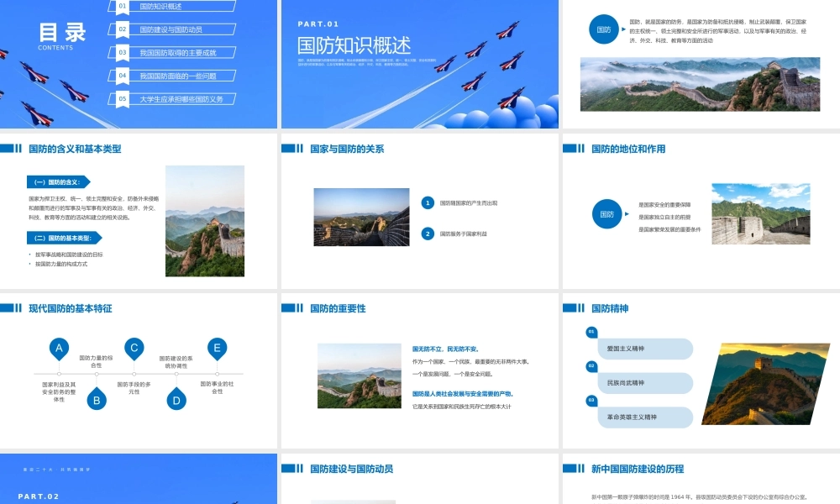Click the D marker on the timeline
Screen dimensions: 840x504
pyautogui.click(x=176, y=400)
